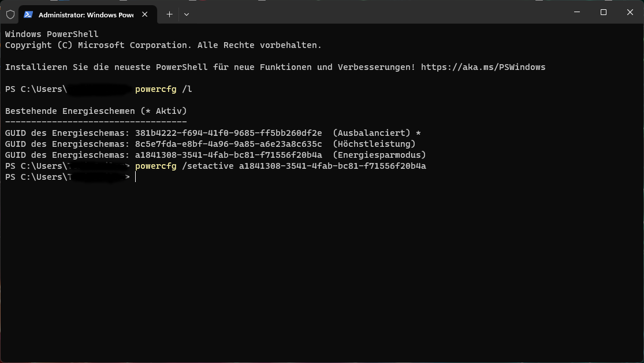
Task: Click the 'powercfg /l' command text
Action: click(163, 89)
